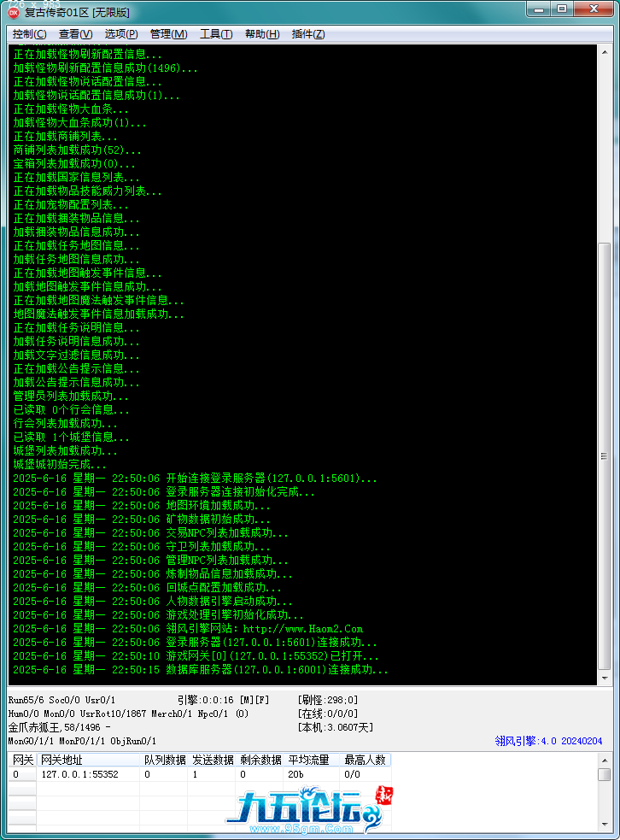
Task: Click the 加载怪物刷新配置信息成功(1496) log line
Action: pos(105,68)
